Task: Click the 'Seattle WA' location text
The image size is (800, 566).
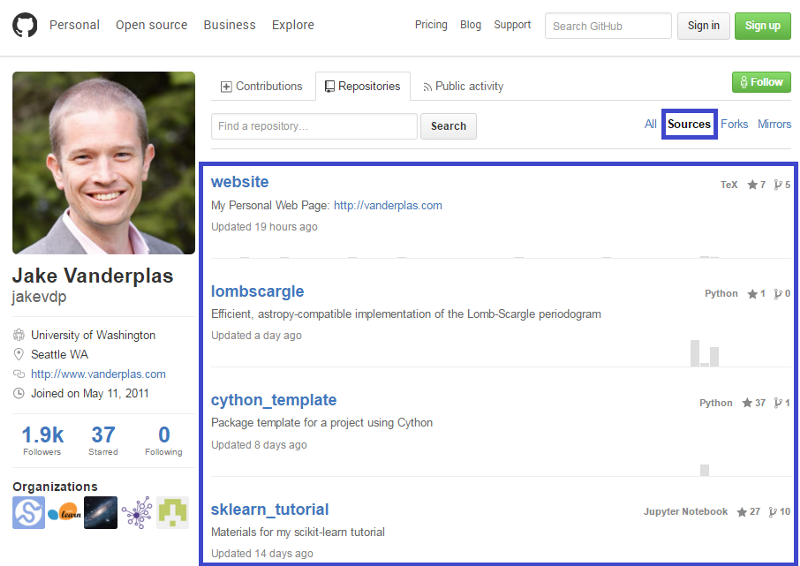Action: (60, 355)
